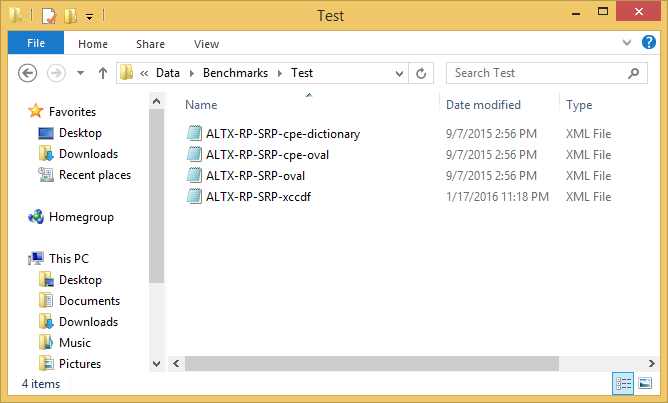The image size is (668, 403).
Task: Refresh the Test folder view
Action: tap(421, 73)
